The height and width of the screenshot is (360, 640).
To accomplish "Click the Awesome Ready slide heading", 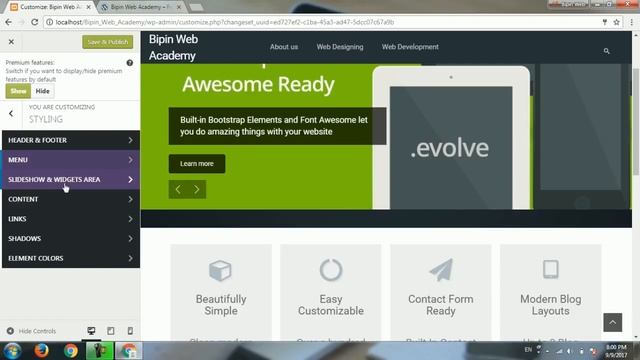I will click(x=258, y=84).
